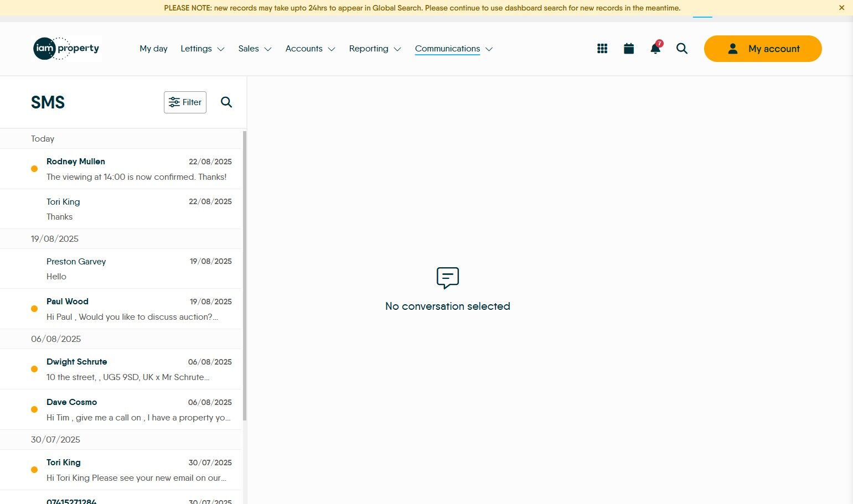Open the calendar icon

pos(628,48)
